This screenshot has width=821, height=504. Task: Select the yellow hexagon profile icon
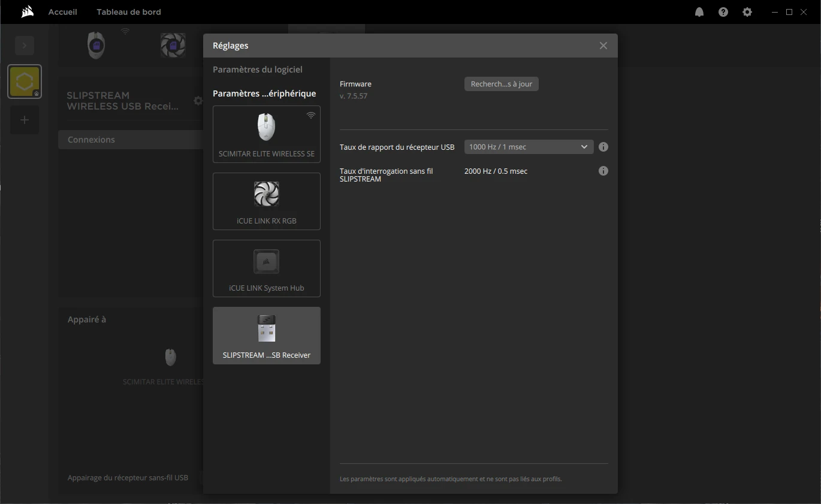25,82
